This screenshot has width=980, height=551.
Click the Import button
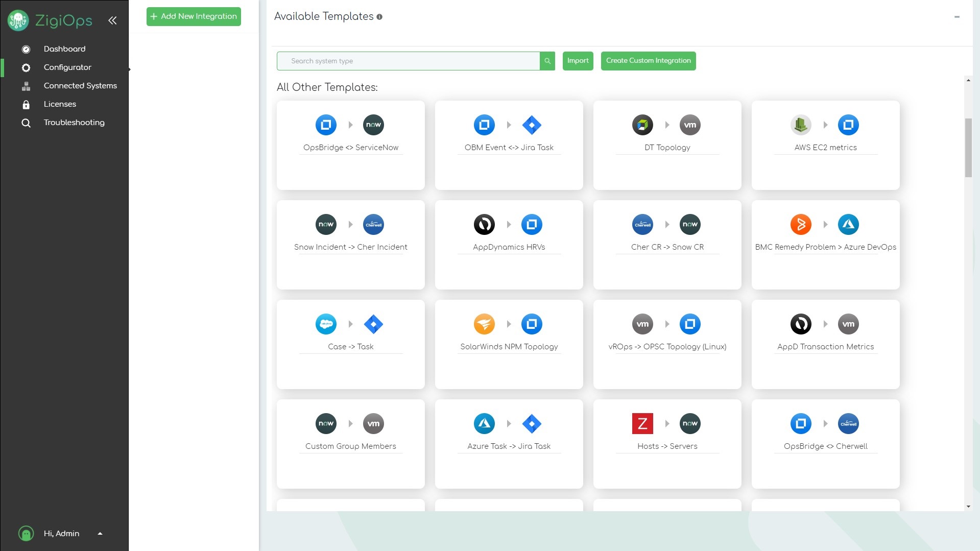point(578,61)
